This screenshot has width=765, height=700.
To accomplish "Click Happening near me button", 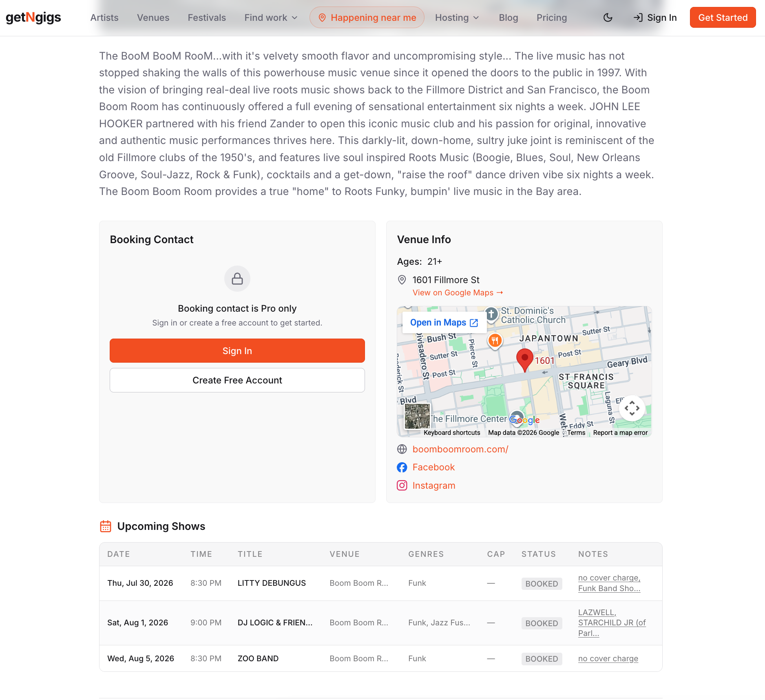I will click(367, 18).
